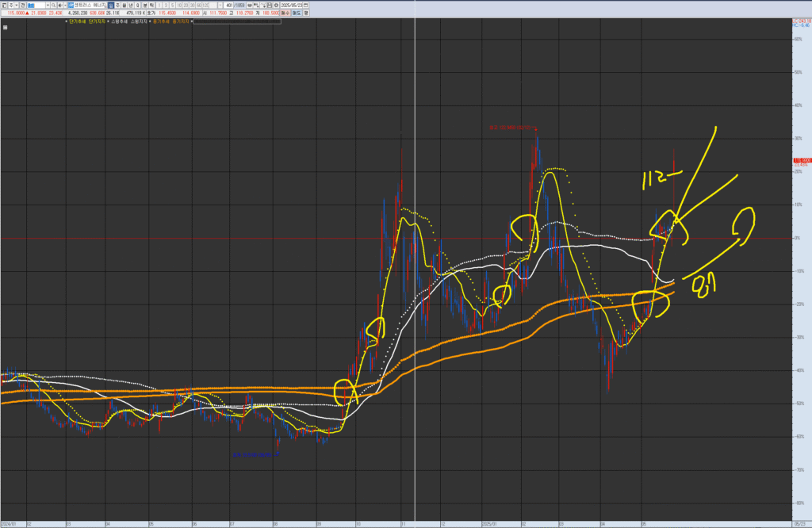Select the 틱 (tick) period button
Image resolution: width=812 pixels, height=528 pixels.
pyautogui.click(x=151, y=6)
